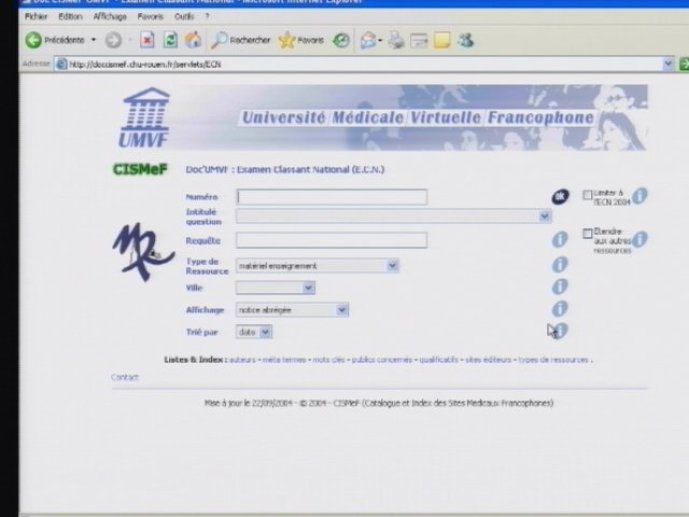
Task: Open the mots clés index link
Action: click(x=329, y=360)
